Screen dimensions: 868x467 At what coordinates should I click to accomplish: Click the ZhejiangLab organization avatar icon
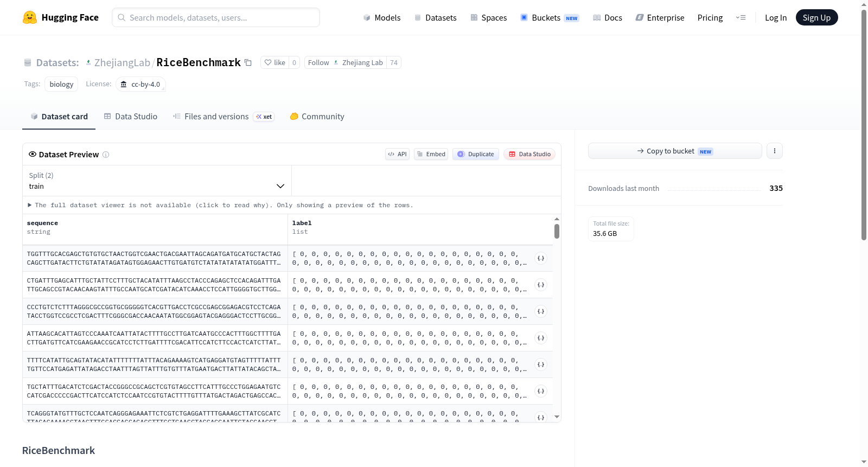pyautogui.click(x=88, y=62)
